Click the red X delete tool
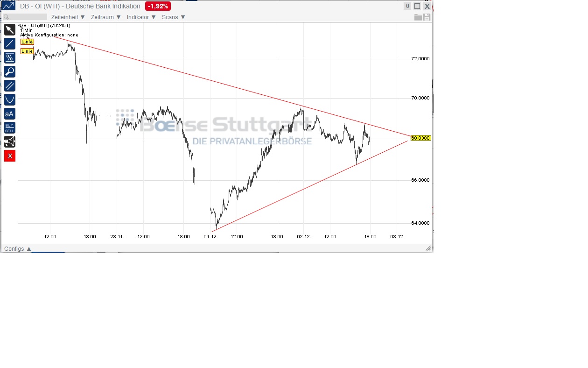Screen dimensions: 588x368 [x=9, y=156]
